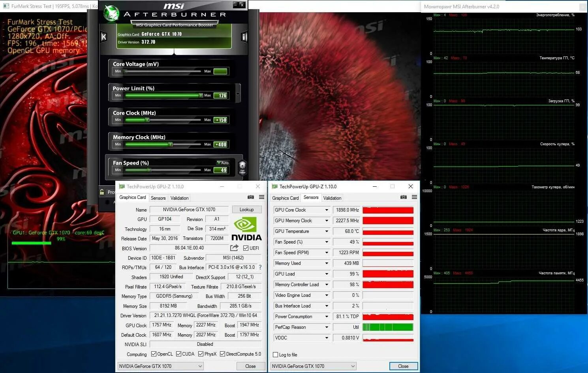Open the Power Consumption sensor dropdown
This screenshot has width=588, height=373.
(x=327, y=317)
